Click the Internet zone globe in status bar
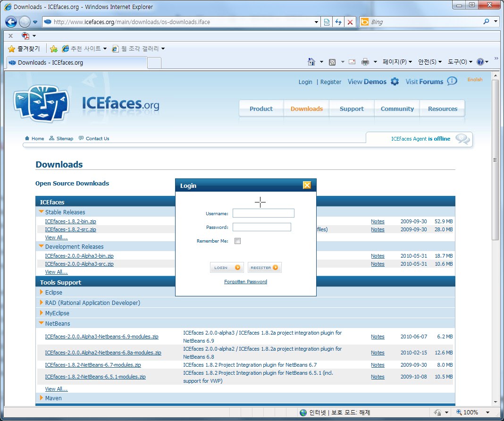The width and height of the screenshot is (504, 421). tap(303, 413)
